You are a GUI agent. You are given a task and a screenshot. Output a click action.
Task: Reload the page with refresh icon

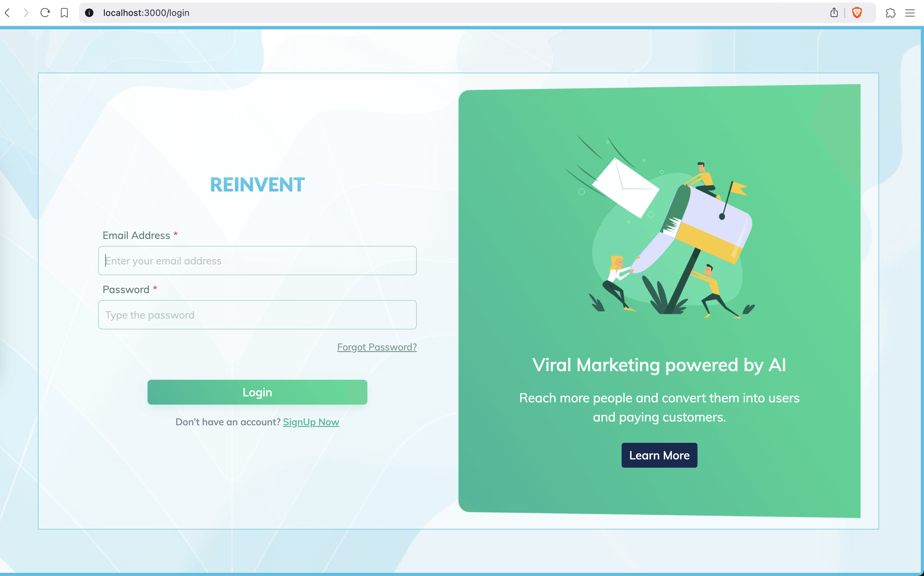45,13
